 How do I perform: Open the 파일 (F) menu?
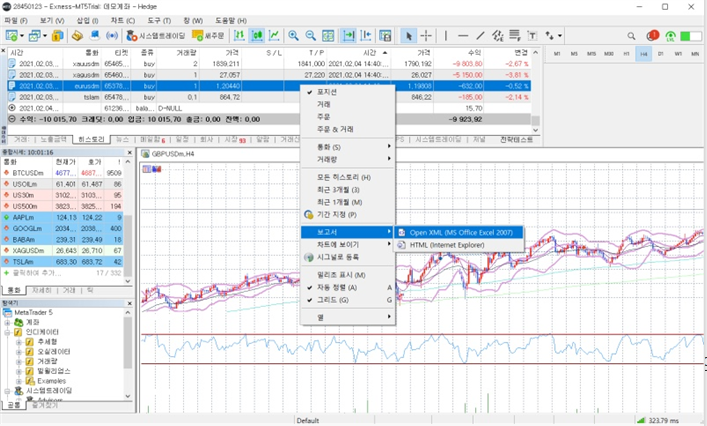[16, 21]
